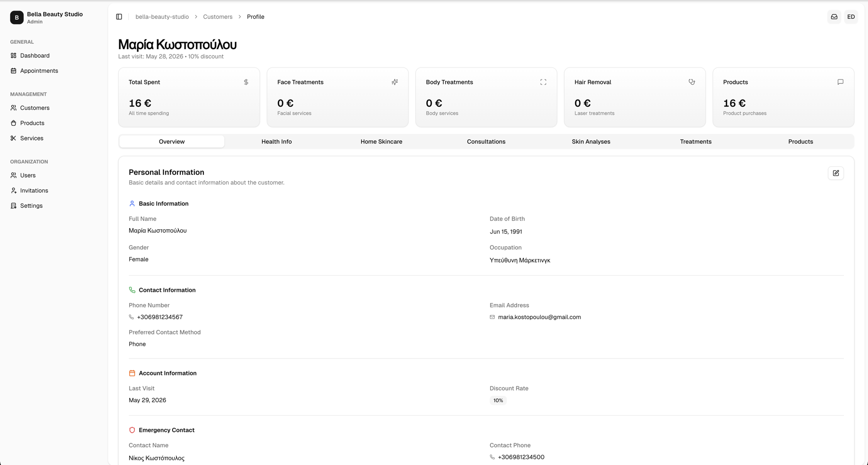Click the Face Treatments 0 € value
This screenshot has width=868, height=465.
point(285,103)
